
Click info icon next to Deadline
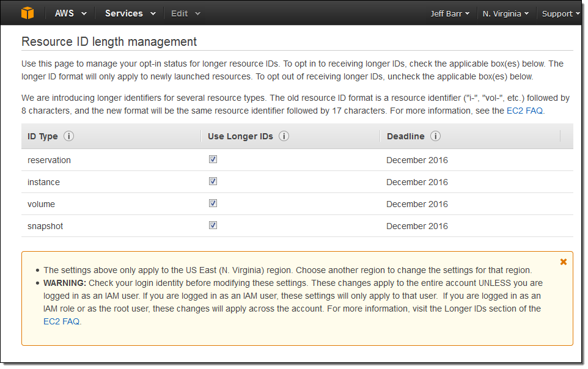(x=436, y=136)
